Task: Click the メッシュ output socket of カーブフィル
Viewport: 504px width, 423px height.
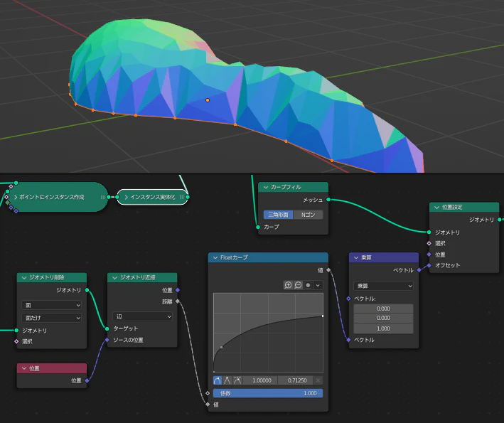Action: click(328, 200)
